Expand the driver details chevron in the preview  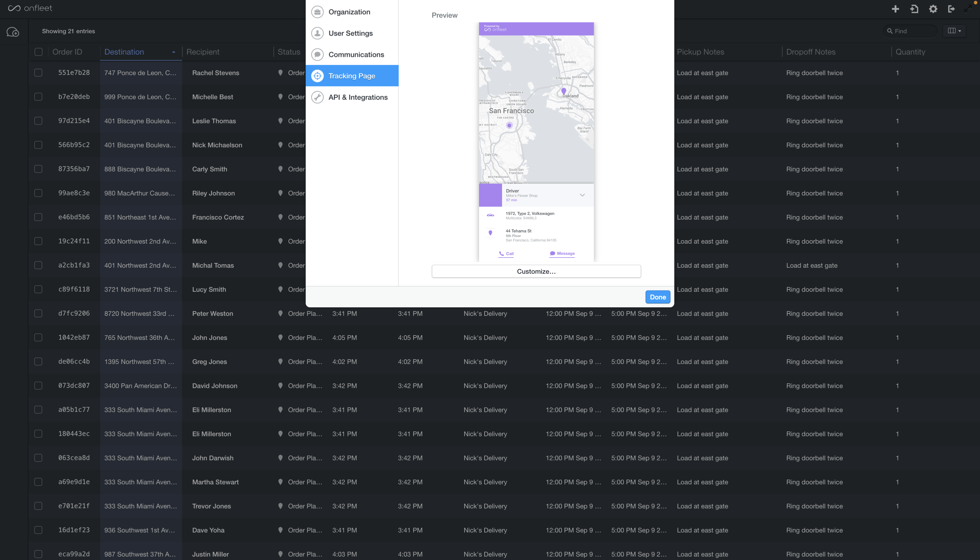[x=582, y=195]
